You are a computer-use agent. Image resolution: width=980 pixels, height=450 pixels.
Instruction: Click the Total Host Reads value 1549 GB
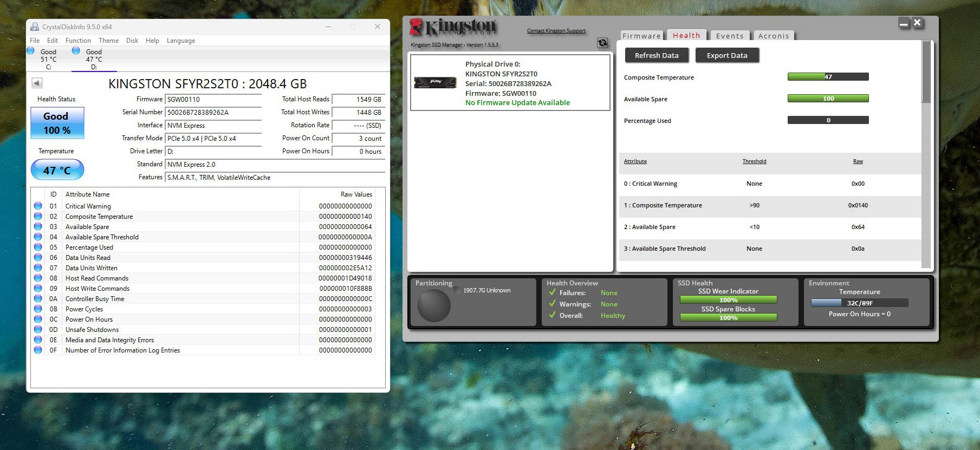[358, 100]
